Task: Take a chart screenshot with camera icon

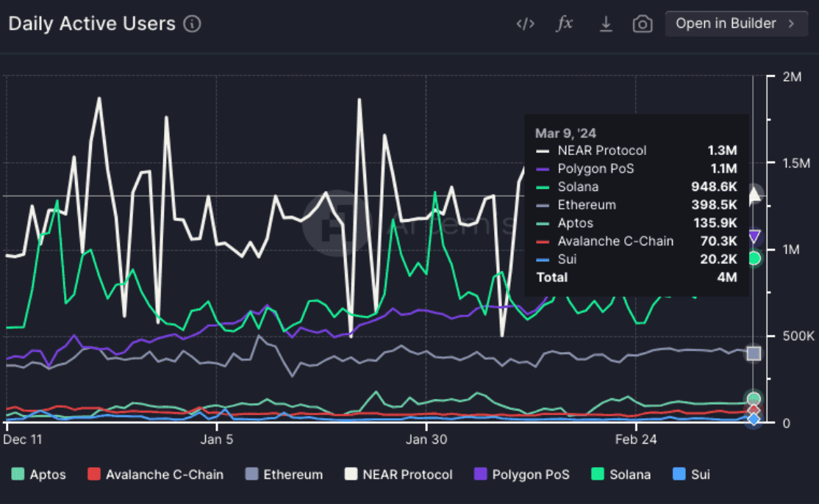Action: 643,24
